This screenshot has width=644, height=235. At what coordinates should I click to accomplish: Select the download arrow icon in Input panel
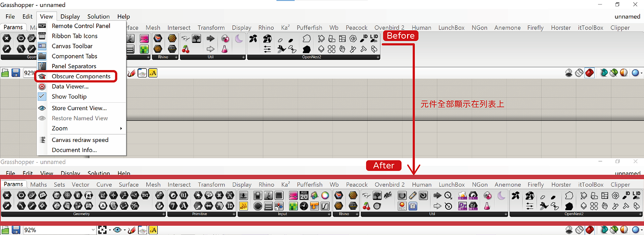pyautogui.click(x=243, y=195)
